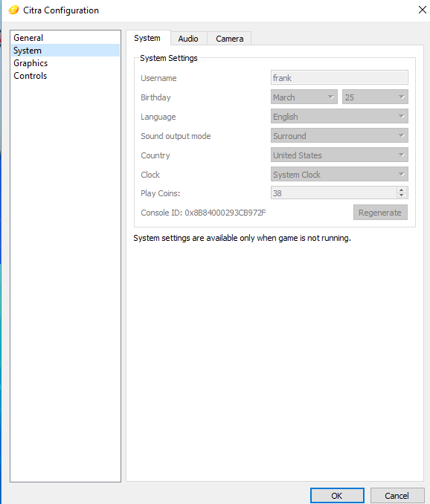Increase Play Coins with the up arrow

click(x=401, y=190)
